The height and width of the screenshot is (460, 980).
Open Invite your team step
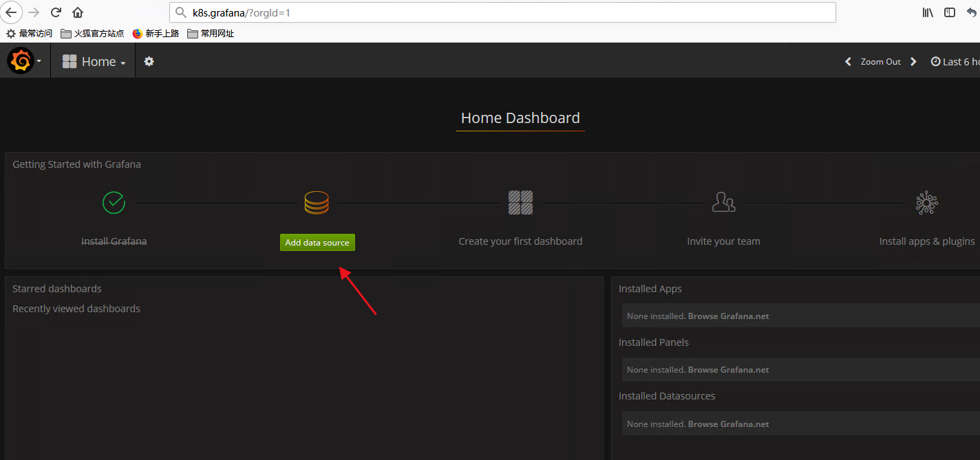click(x=723, y=241)
